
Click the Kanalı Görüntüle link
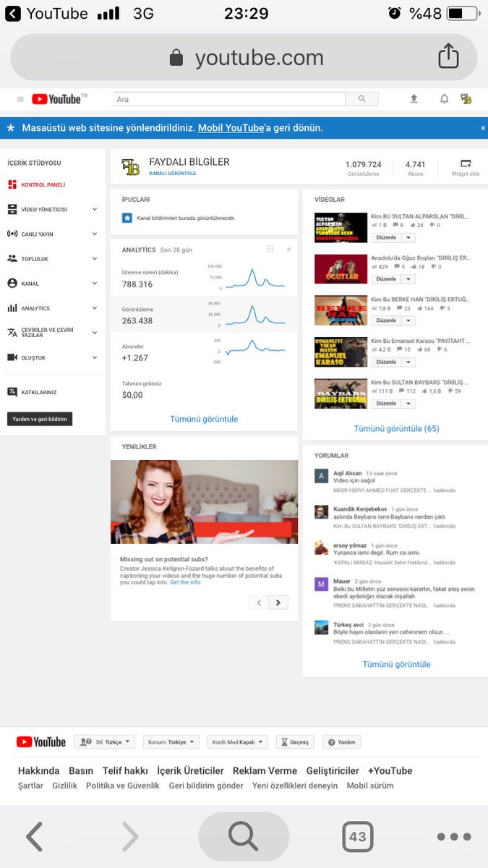(172, 174)
